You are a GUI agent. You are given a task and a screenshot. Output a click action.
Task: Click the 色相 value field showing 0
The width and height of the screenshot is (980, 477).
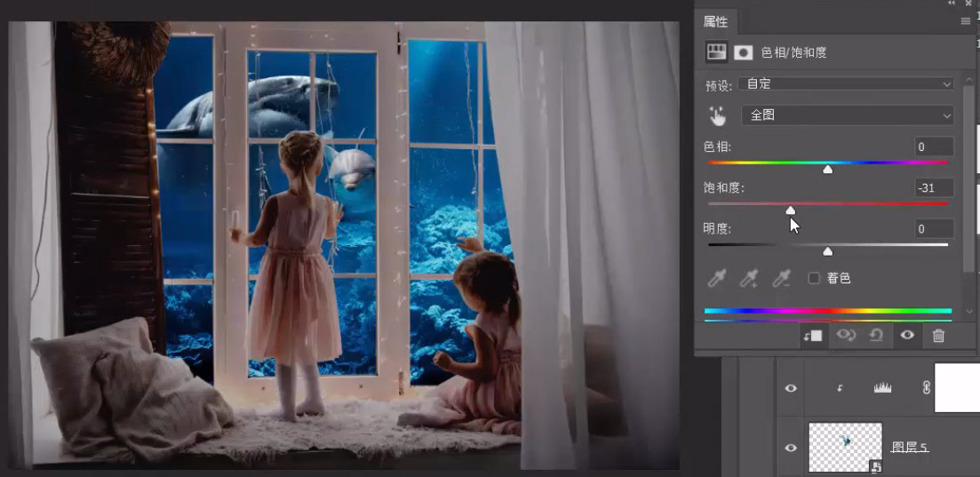(x=935, y=147)
